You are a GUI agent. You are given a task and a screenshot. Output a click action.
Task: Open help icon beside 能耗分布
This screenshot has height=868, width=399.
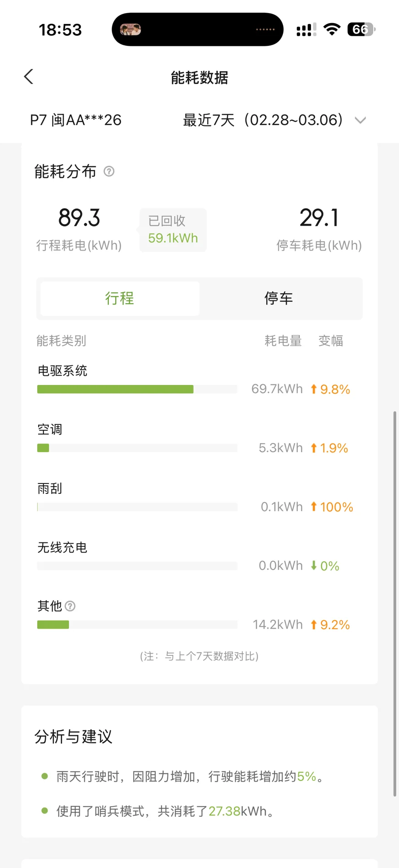109,172
